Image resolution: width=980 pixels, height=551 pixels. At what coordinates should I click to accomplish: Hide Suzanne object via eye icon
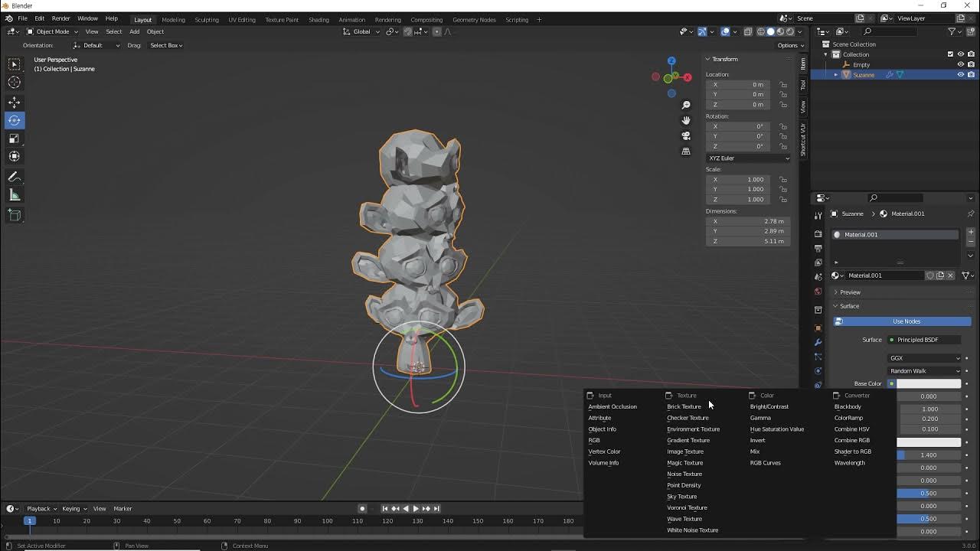(x=961, y=74)
